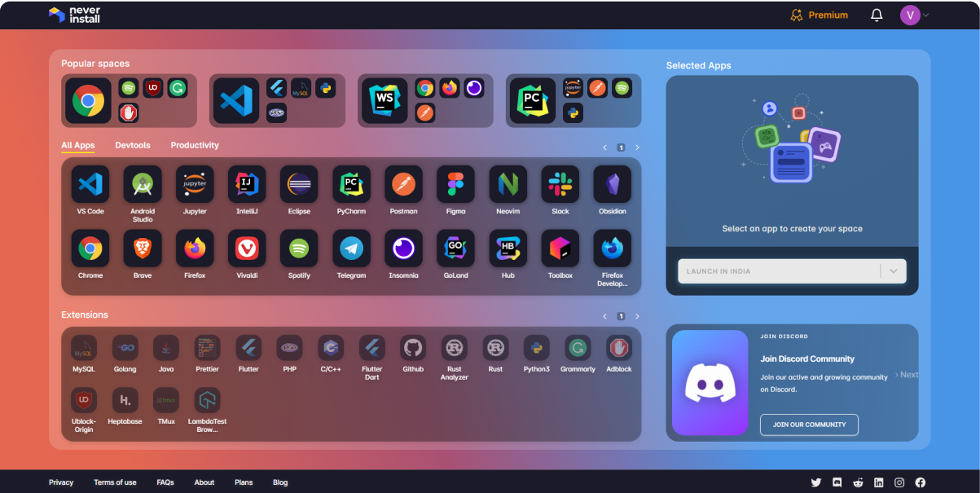Choose Insomnia in All Apps grid

pyautogui.click(x=403, y=249)
